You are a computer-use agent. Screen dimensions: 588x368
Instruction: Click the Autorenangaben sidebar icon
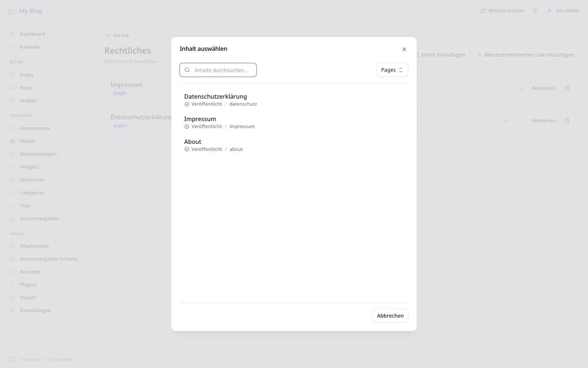[12, 218]
